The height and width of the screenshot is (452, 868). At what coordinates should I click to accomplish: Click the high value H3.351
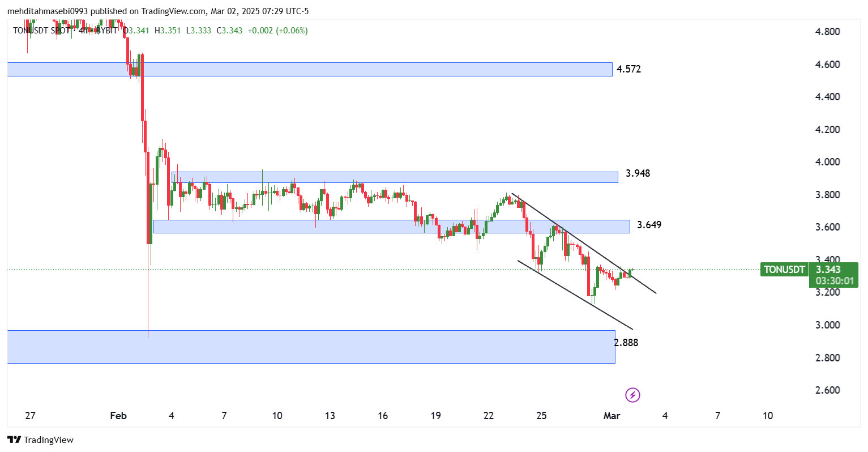click(168, 31)
